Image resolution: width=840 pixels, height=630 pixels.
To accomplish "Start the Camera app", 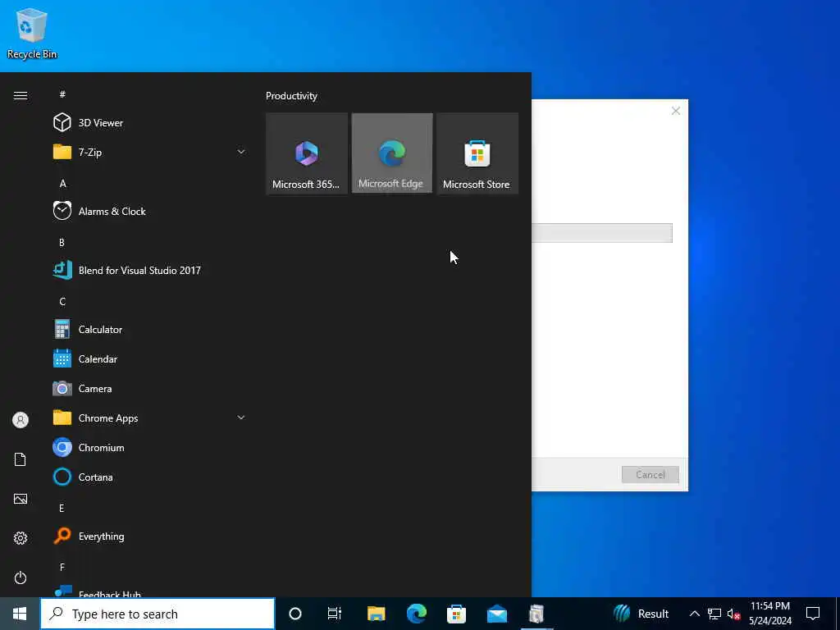I will coord(149,388).
